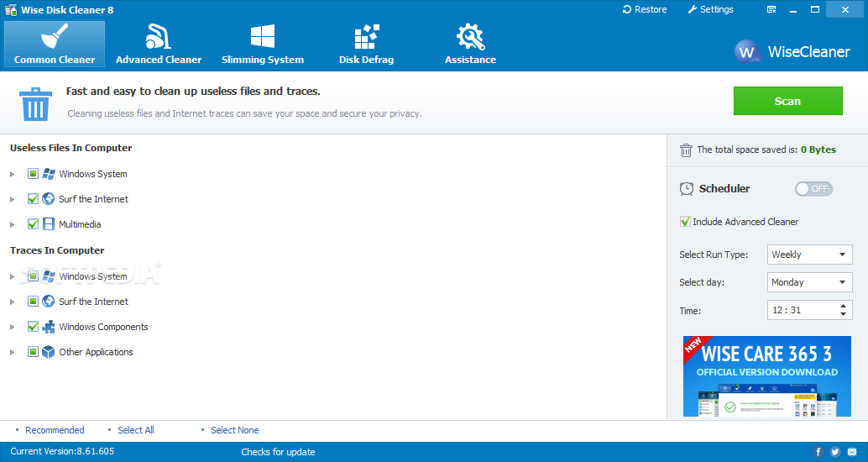Click the Recommended selection link

click(55, 430)
